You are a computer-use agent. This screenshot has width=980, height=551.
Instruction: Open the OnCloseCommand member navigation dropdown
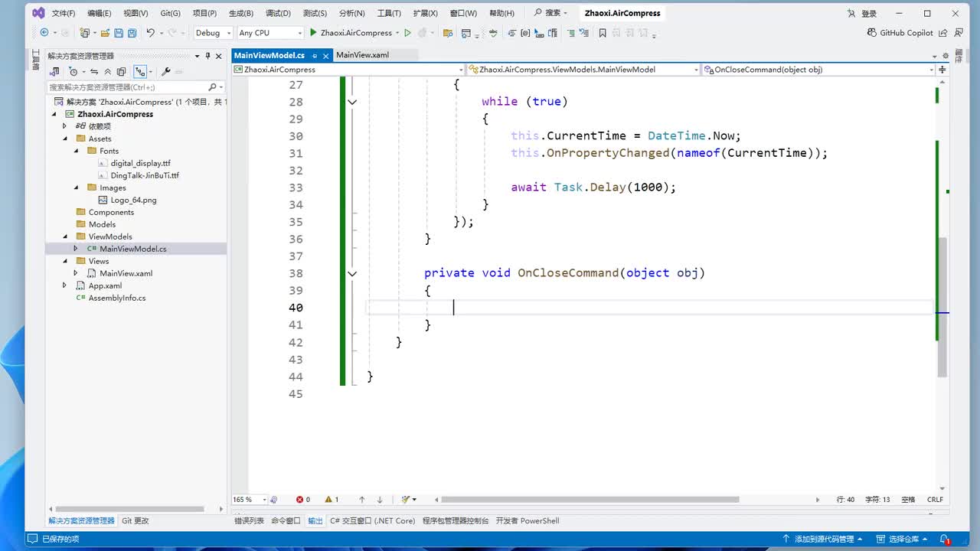coord(818,70)
